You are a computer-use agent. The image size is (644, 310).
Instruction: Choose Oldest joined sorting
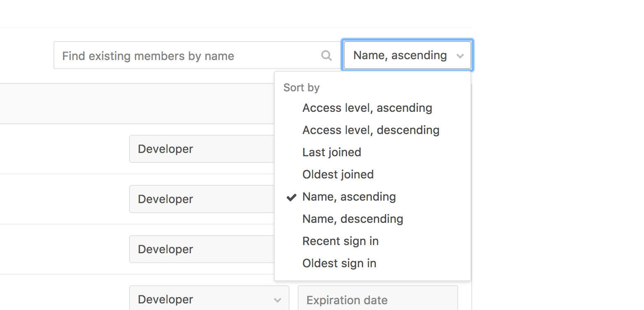pyautogui.click(x=338, y=174)
